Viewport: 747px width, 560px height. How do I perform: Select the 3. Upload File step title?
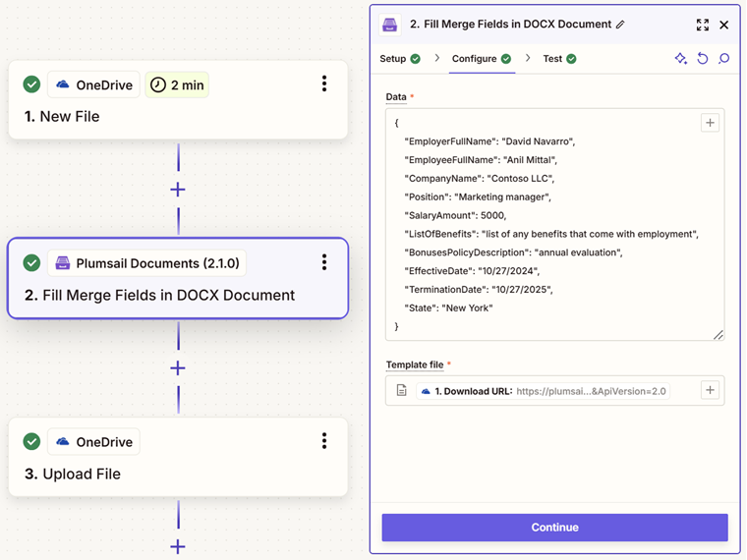pos(73,474)
